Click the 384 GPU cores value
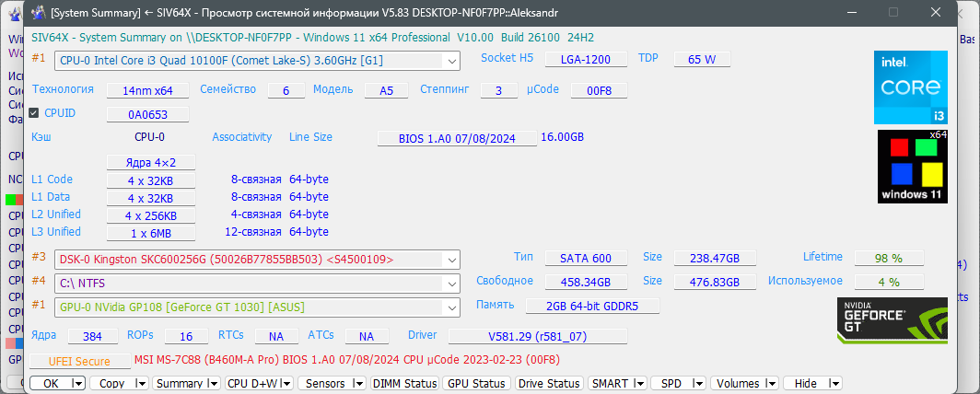The width and height of the screenshot is (980, 394). [x=92, y=337]
